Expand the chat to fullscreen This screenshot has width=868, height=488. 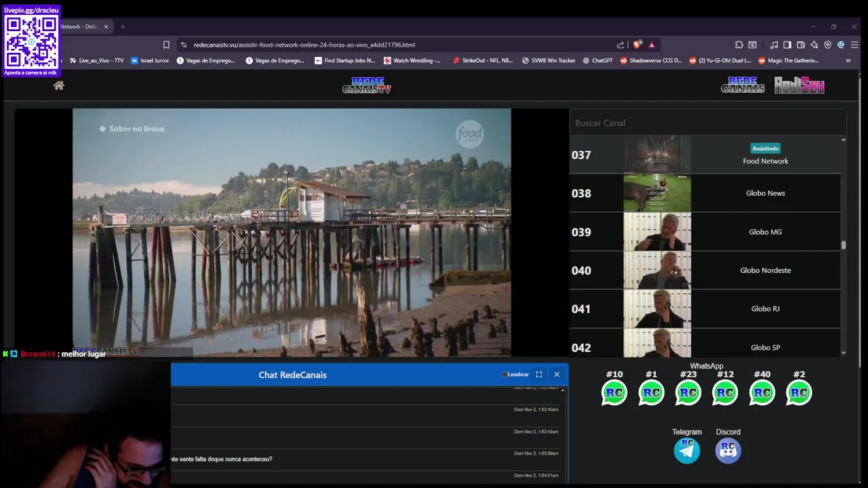tap(539, 374)
